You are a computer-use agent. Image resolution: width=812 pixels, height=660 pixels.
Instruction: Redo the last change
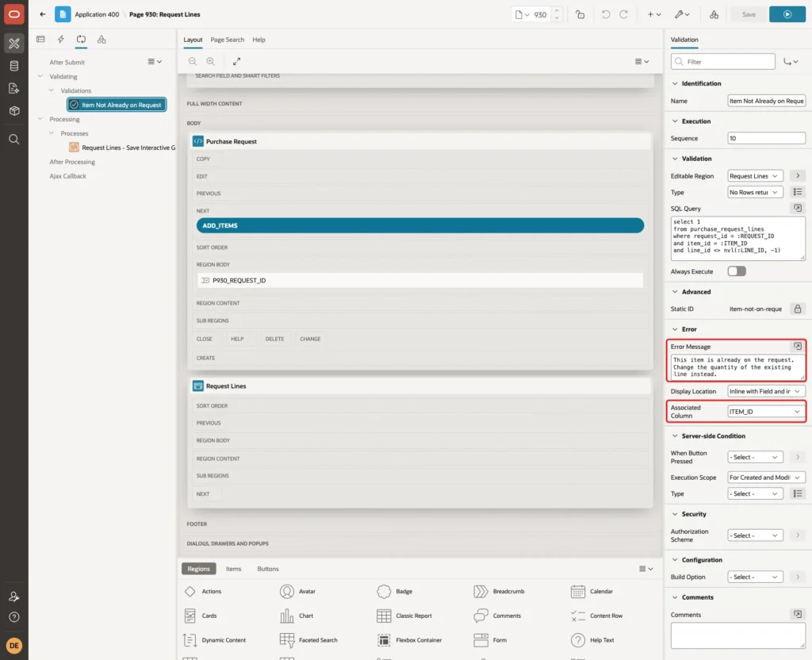click(x=623, y=14)
